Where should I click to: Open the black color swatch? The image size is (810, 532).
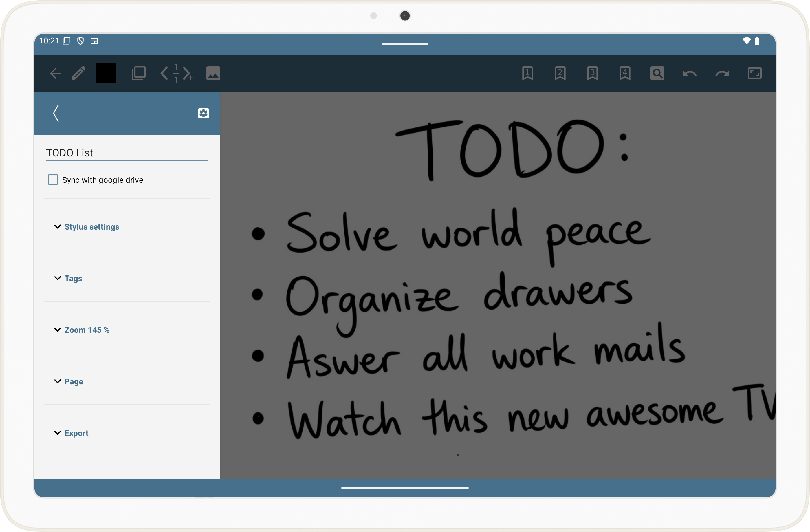106,73
